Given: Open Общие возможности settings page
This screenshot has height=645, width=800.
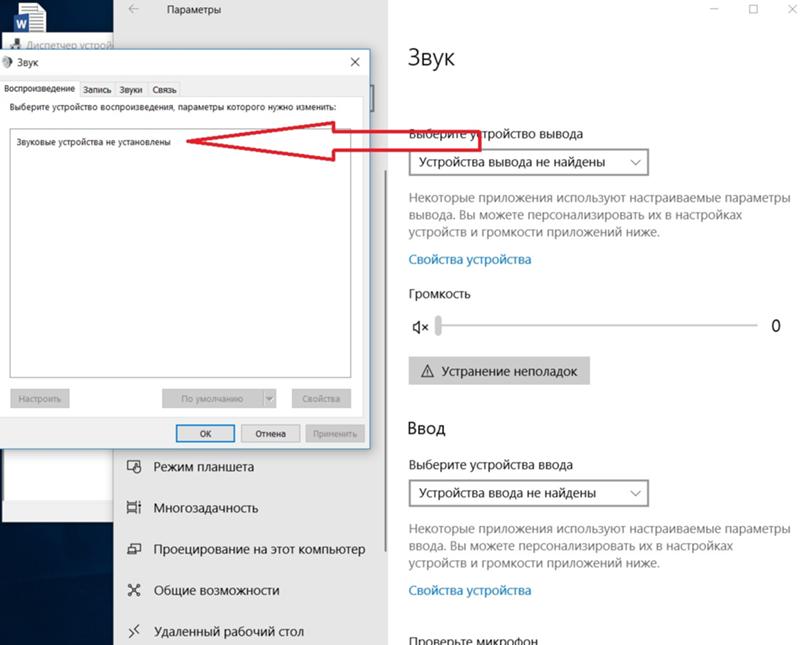Looking at the screenshot, I should 216,591.
